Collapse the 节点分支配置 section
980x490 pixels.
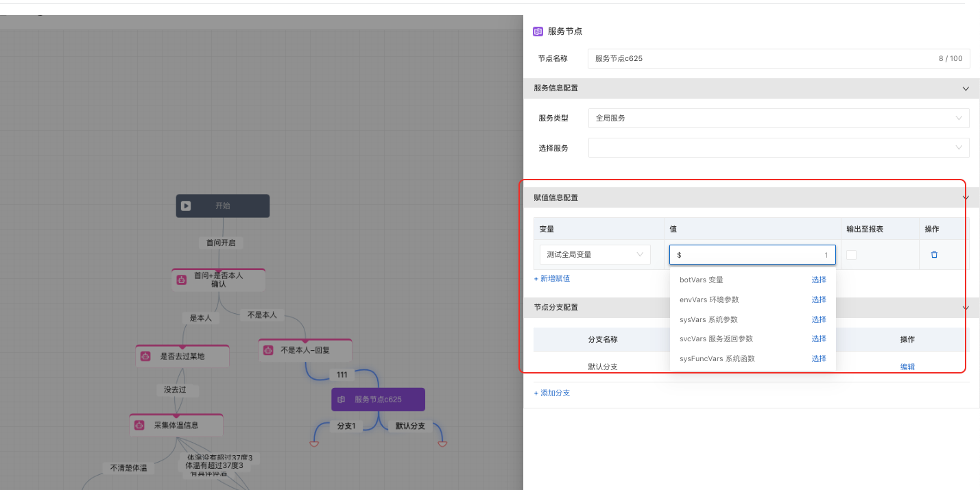[x=966, y=308]
